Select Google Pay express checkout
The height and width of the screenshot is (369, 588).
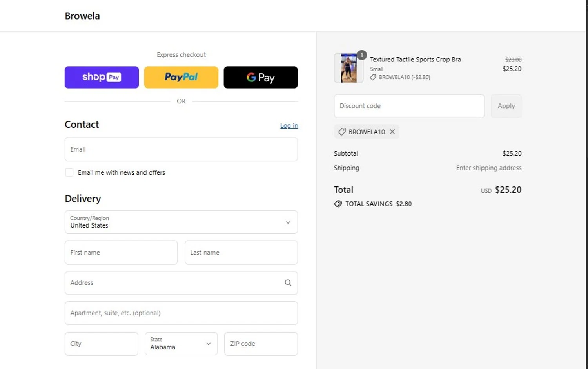click(x=261, y=77)
